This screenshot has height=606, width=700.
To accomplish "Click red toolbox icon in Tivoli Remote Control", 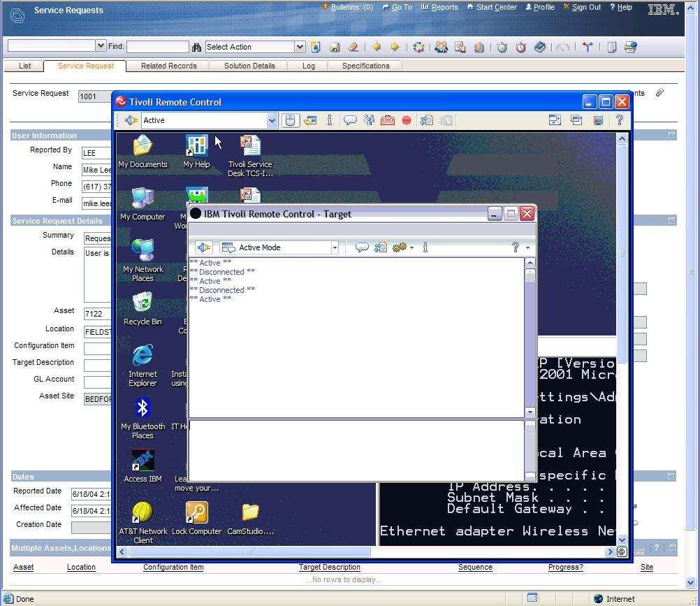I will coord(388,120).
